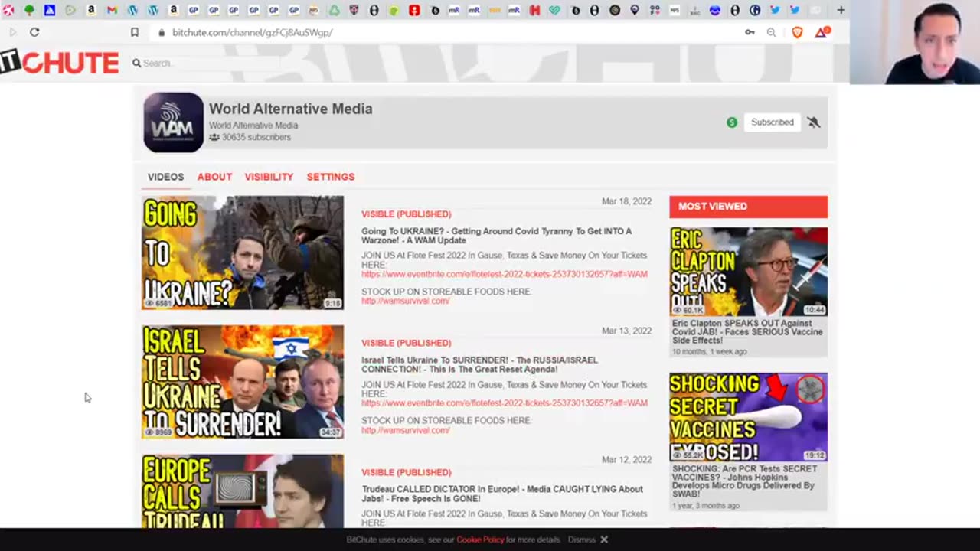Open Eventbrite link under Israel Tells Ukraine video
Image resolution: width=980 pixels, height=551 pixels.
click(x=505, y=403)
